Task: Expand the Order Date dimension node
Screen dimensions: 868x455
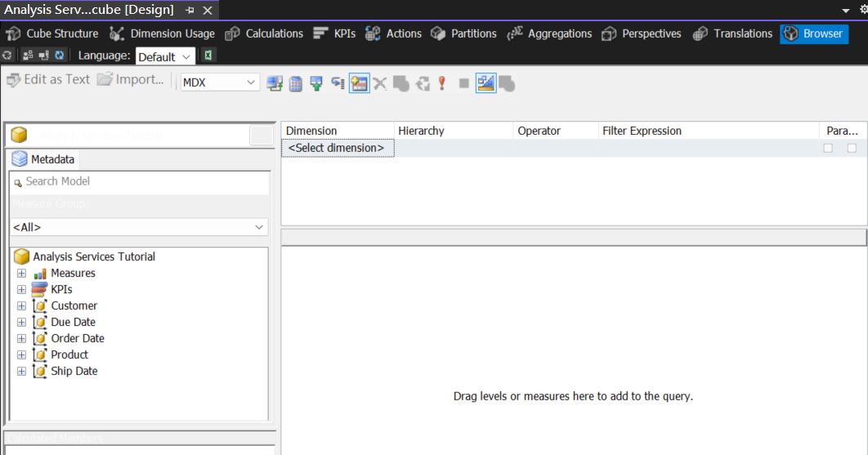Action: pyautogui.click(x=21, y=339)
